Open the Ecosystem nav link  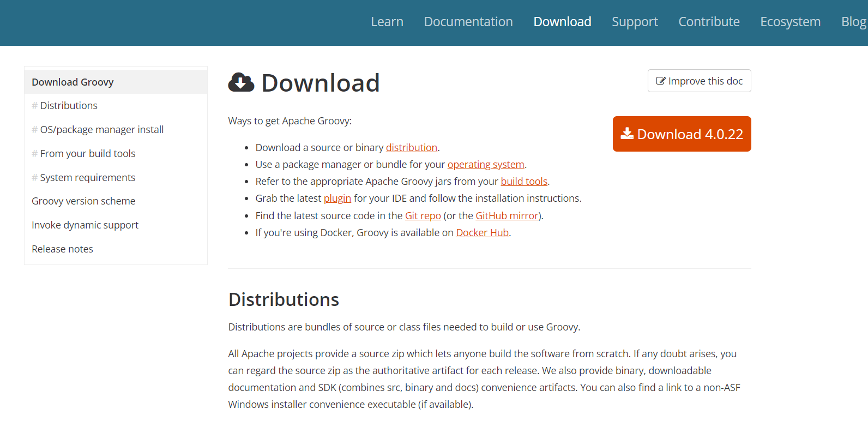point(789,22)
